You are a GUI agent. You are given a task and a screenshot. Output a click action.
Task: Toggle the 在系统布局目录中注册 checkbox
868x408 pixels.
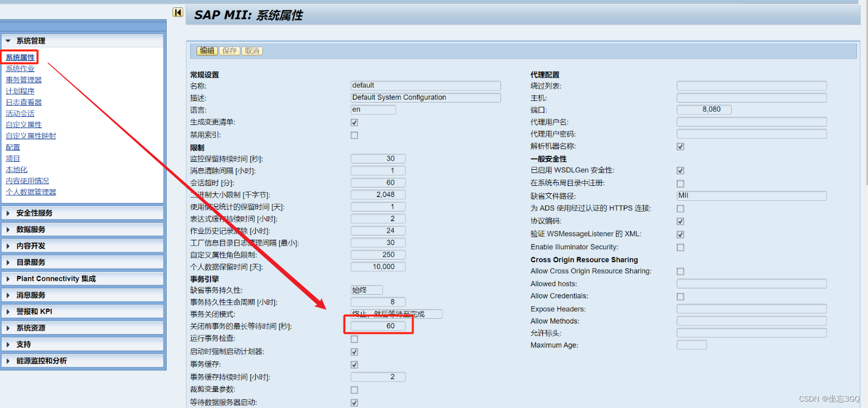681,184
